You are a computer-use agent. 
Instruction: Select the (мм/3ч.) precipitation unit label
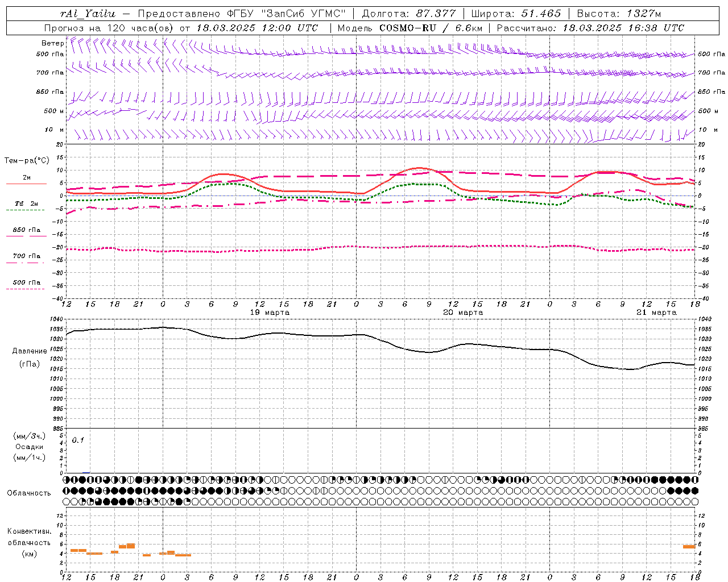(30, 436)
